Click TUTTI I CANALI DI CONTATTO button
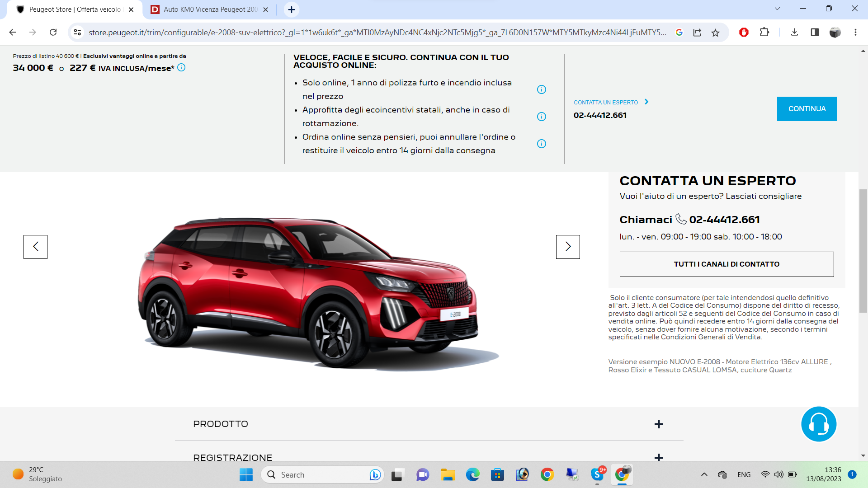868x488 pixels. [726, 264]
